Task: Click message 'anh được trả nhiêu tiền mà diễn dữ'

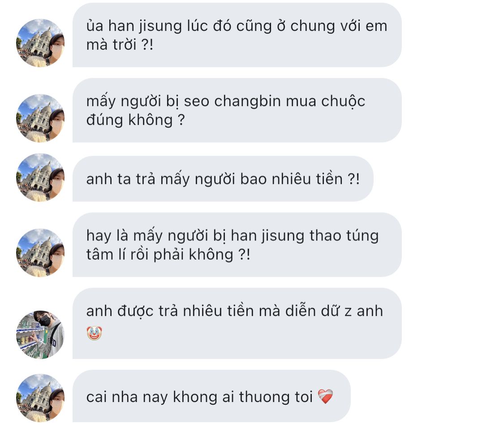Action: click(x=237, y=323)
